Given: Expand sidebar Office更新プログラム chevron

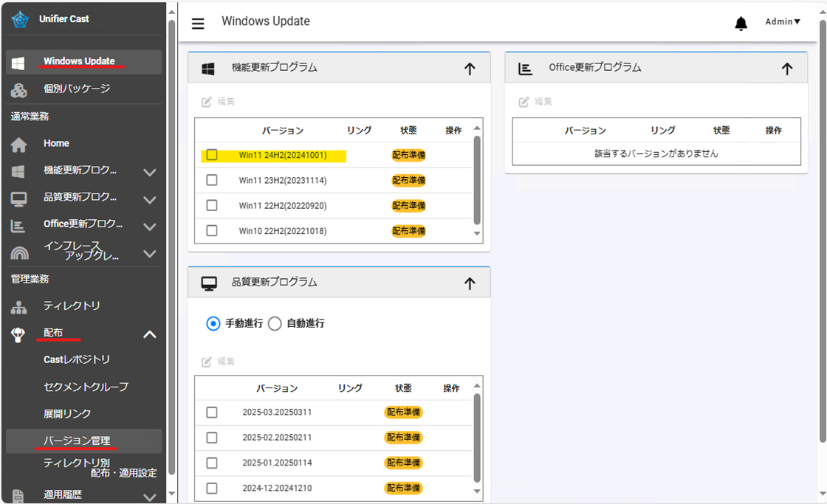Looking at the screenshot, I should point(150,227).
